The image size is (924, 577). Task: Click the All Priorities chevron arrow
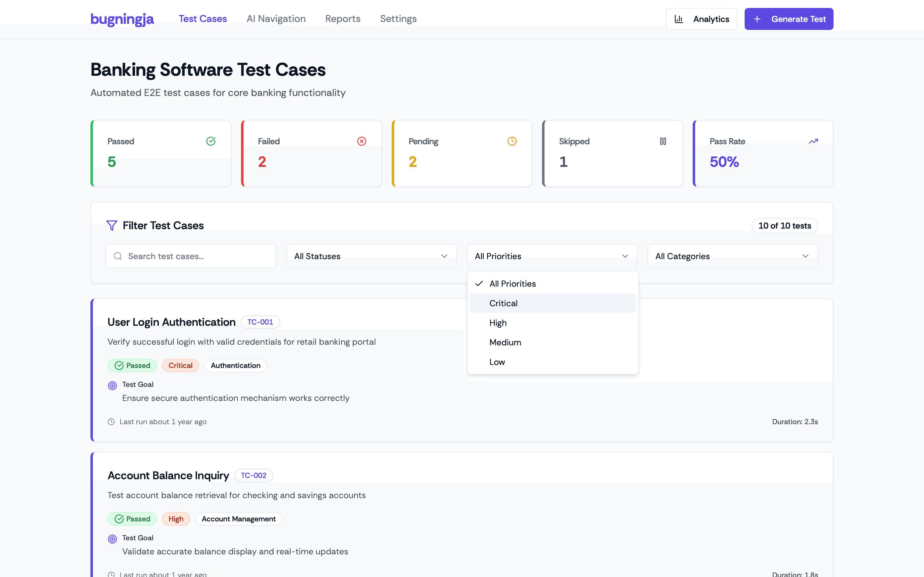tap(625, 256)
